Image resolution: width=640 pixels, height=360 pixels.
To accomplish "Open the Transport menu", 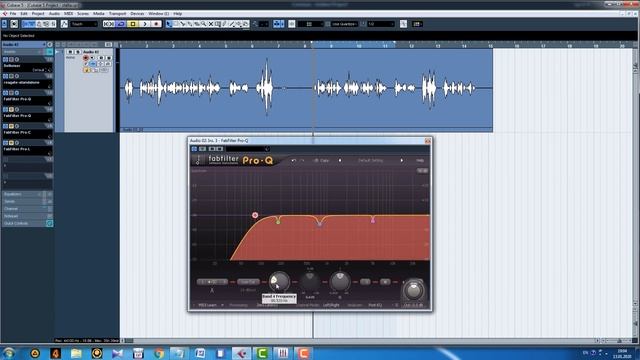I will tap(118, 13).
